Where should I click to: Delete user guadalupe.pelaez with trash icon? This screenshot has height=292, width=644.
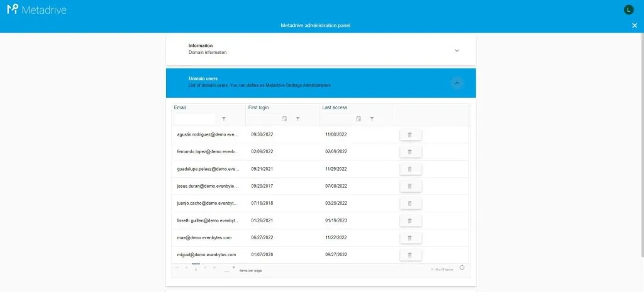tap(410, 169)
